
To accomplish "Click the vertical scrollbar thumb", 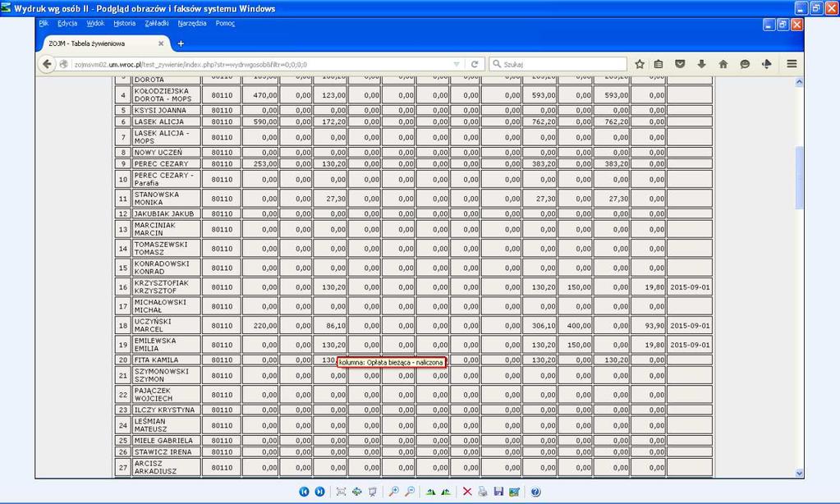I will (799, 176).
